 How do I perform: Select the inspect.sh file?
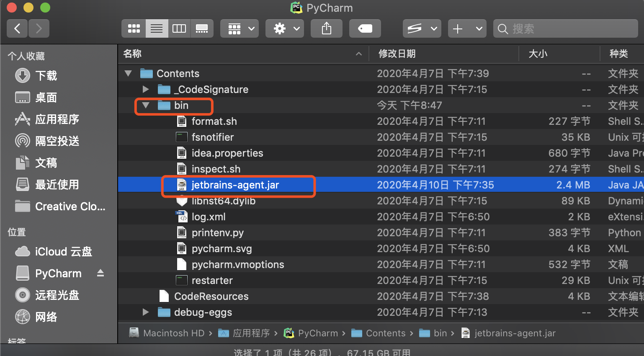pyautogui.click(x=381, y=169)
